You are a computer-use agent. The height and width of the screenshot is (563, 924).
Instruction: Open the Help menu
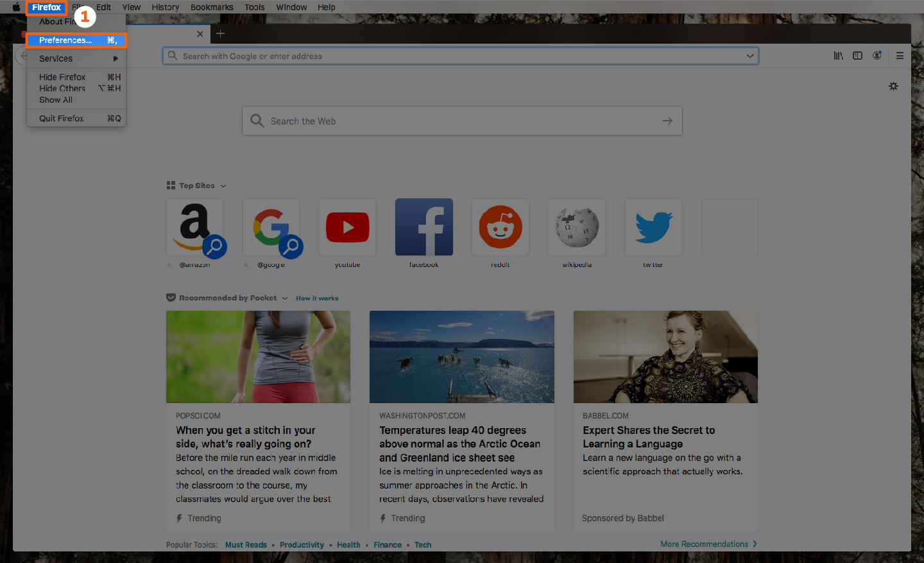tap(327, 7)
